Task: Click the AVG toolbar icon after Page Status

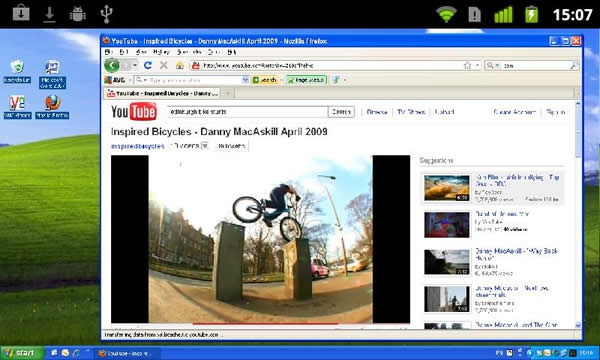Action: (x=336, y=80)
